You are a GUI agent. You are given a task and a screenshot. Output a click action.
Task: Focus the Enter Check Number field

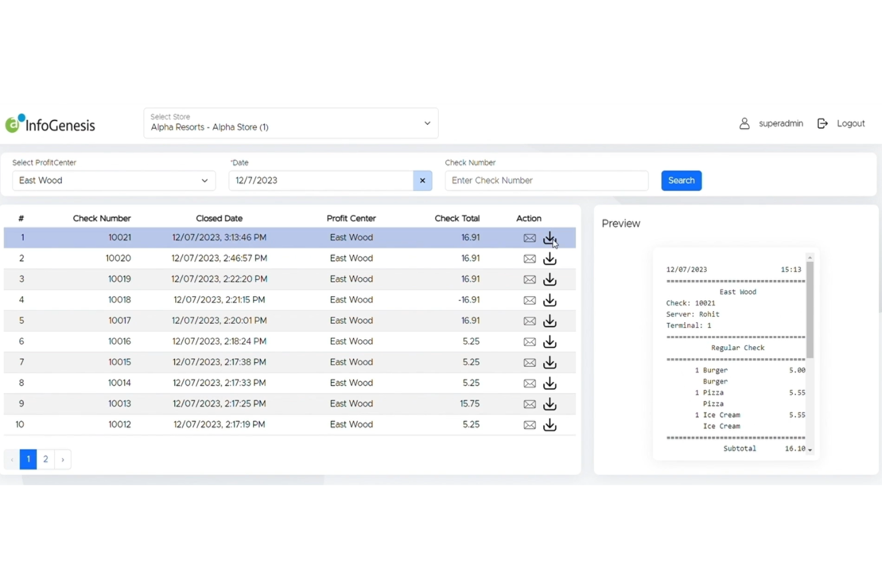[x=546, y=181]
